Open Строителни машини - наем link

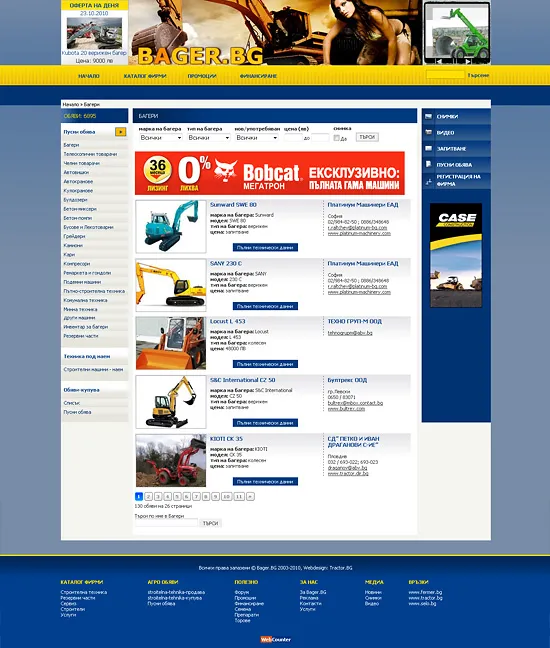tap(93, 369)
